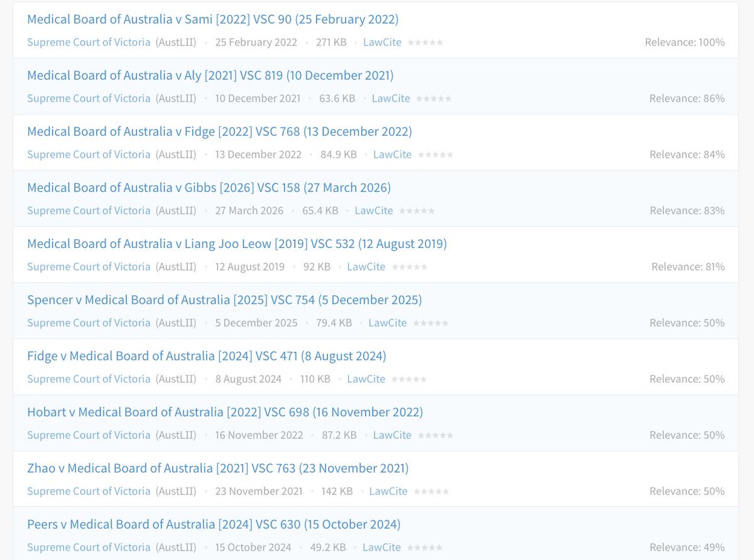Screen dimensions: 754x560
Task: Click Supreme Court of Victoria under Hobart case
Action: 89,434
